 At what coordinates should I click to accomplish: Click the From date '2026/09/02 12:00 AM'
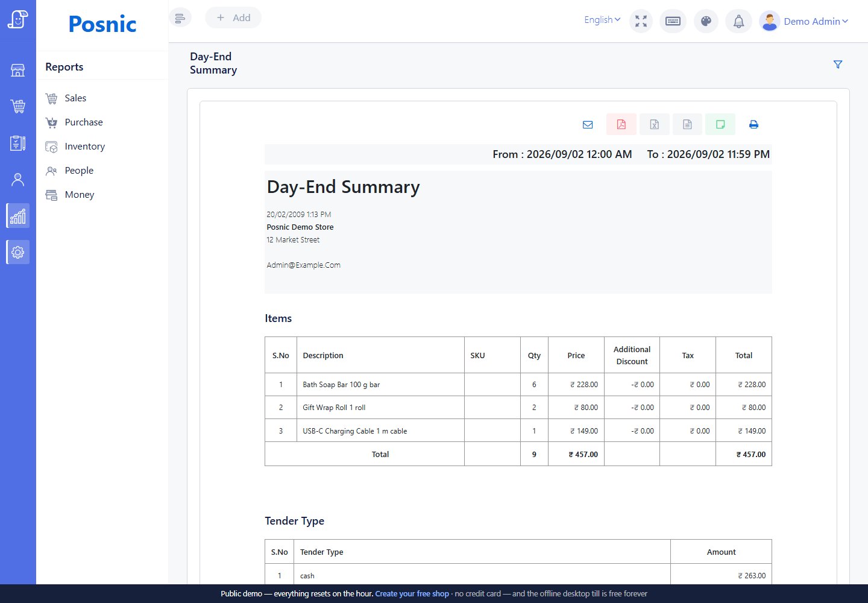pyautogui.click(x=579, y=154)
